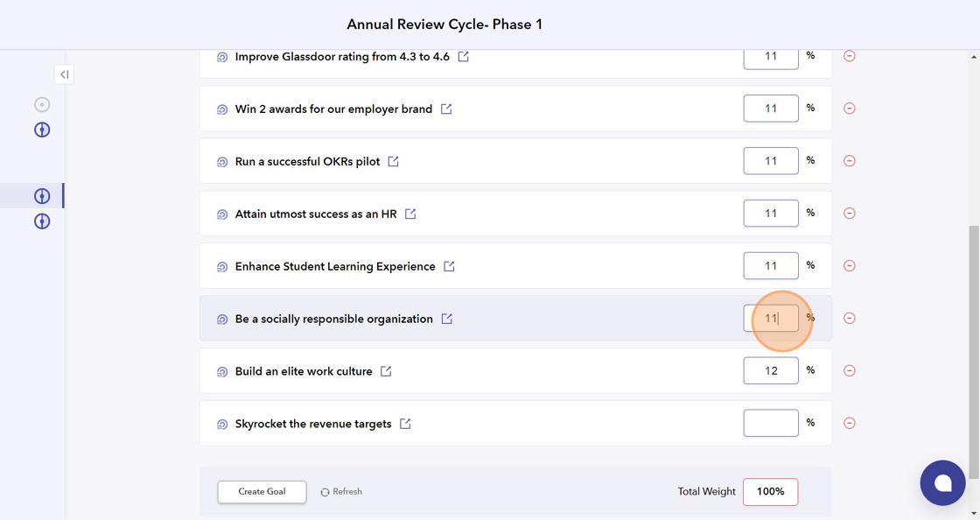Open external link for Improve Glassdoor rating goal
The width and height of the screenshot is (980, 520).
tap(464, 57)
